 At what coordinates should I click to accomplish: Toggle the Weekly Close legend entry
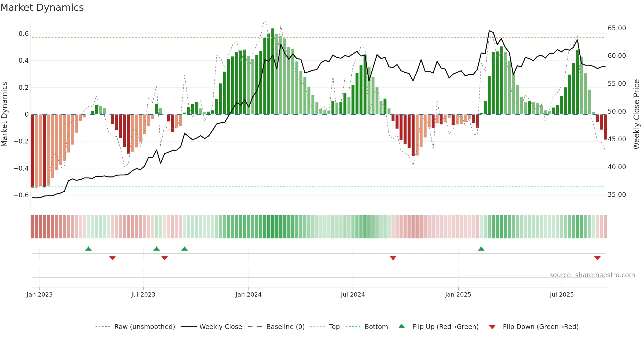[x=211, y=327]
